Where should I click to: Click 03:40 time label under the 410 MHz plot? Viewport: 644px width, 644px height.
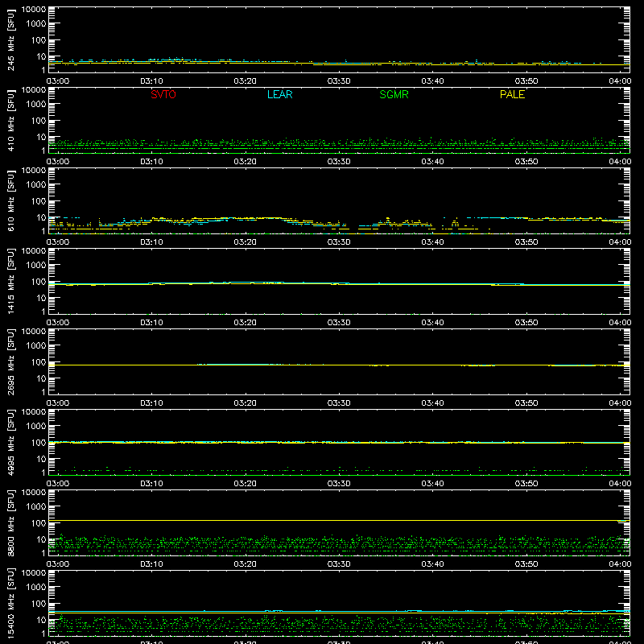tap(432, 162)
